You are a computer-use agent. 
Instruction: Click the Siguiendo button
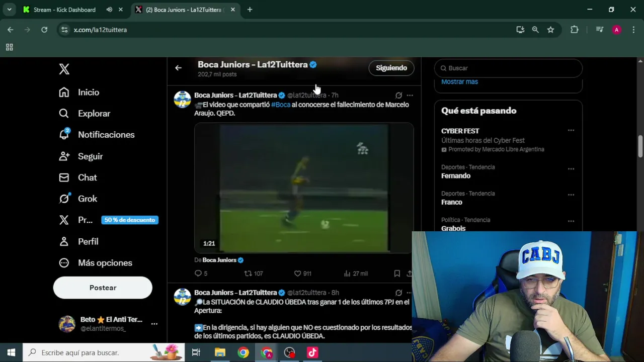tap(391, 68)
